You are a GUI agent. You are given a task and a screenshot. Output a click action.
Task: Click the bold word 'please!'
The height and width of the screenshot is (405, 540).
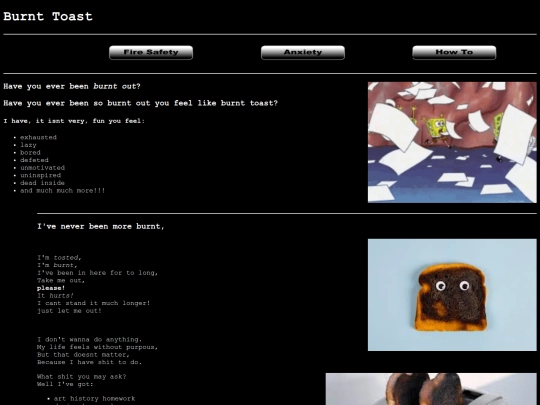tap(51, 288)
